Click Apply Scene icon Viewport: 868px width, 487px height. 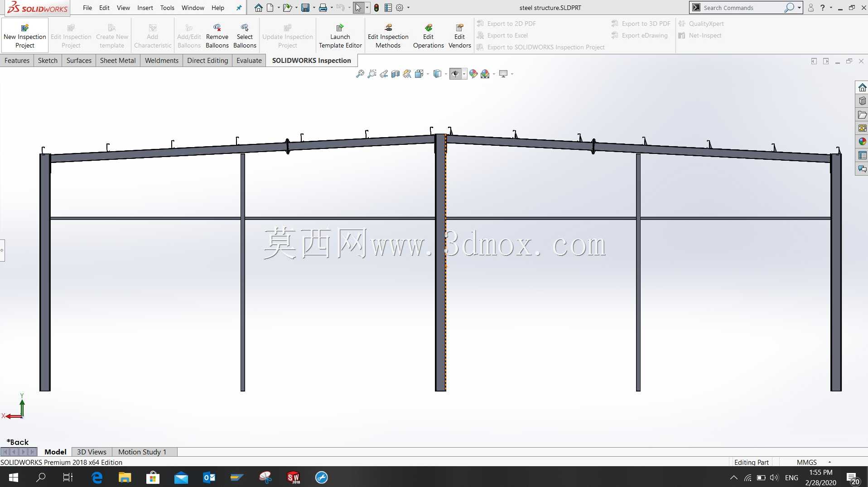485,74
